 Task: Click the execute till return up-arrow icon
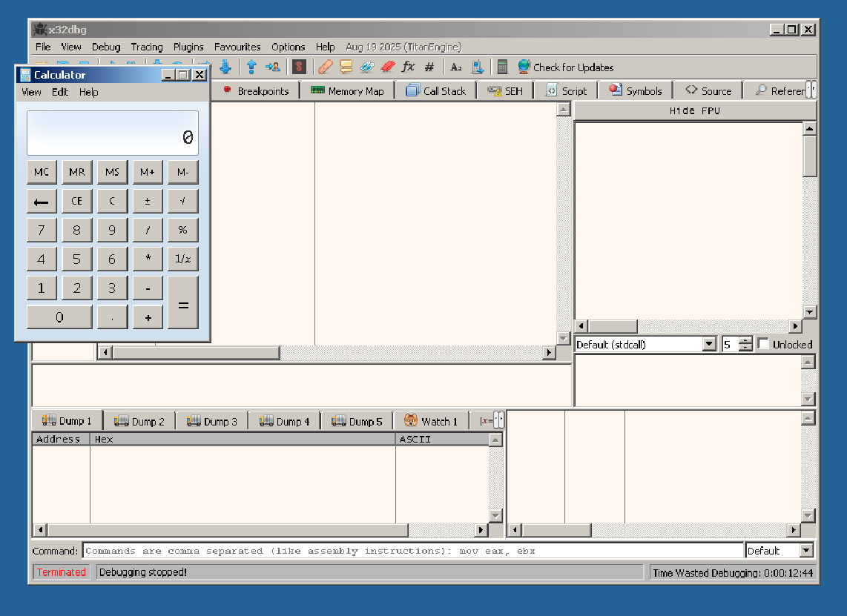[x=251, y=67]
